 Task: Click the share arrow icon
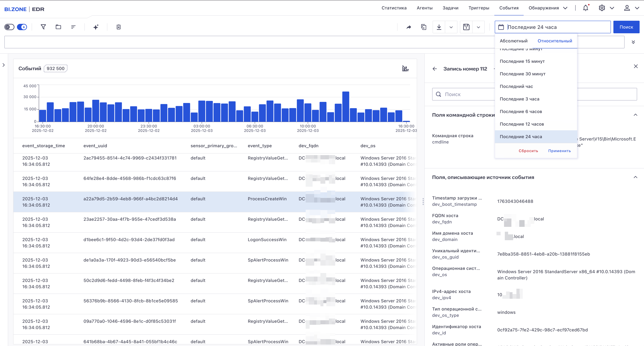click(x=409, y=27)
